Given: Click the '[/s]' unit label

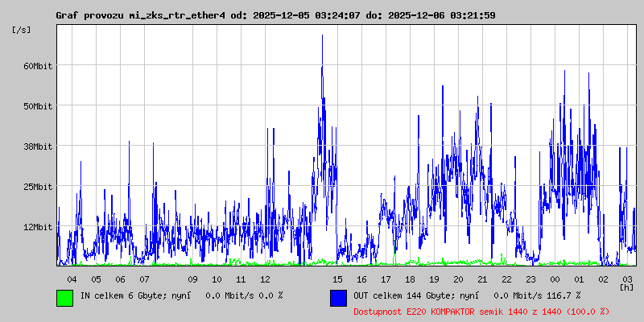Looking at the screenshot, I should click(22, 30).
